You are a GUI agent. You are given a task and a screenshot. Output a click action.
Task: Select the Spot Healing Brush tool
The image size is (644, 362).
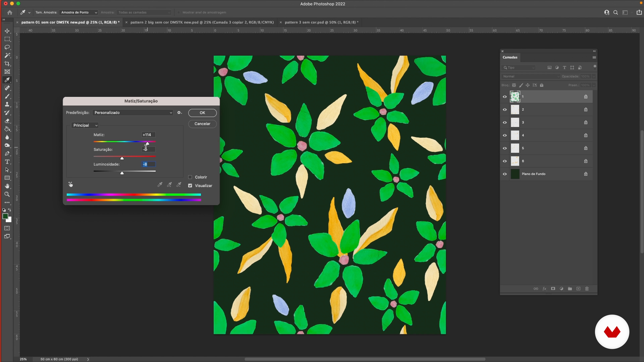(x=7, y=88)
